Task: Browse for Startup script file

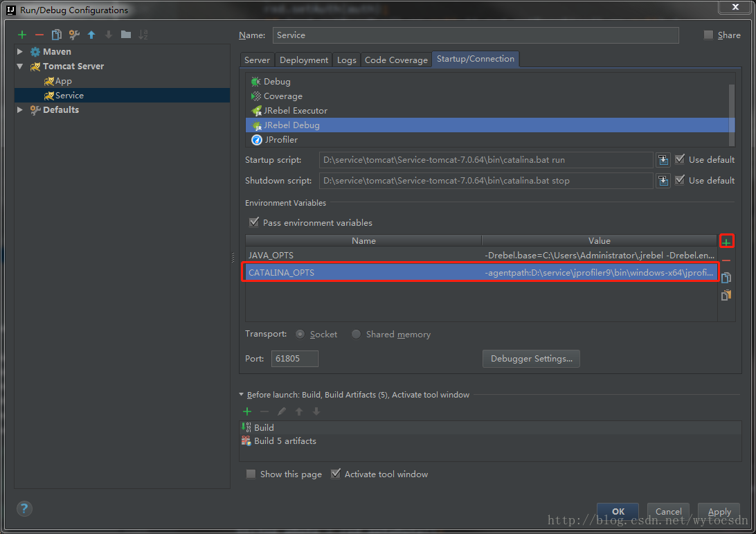Action: click(663, 160)
